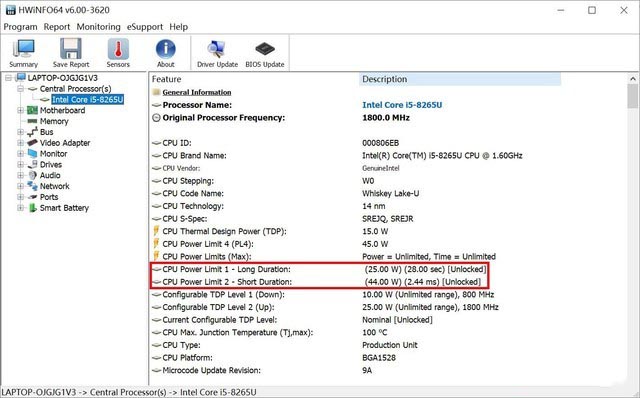This screenshot has width=640, height=398.
Task: Click the BIOS Update chip icon
Action: tap(265, 49)
